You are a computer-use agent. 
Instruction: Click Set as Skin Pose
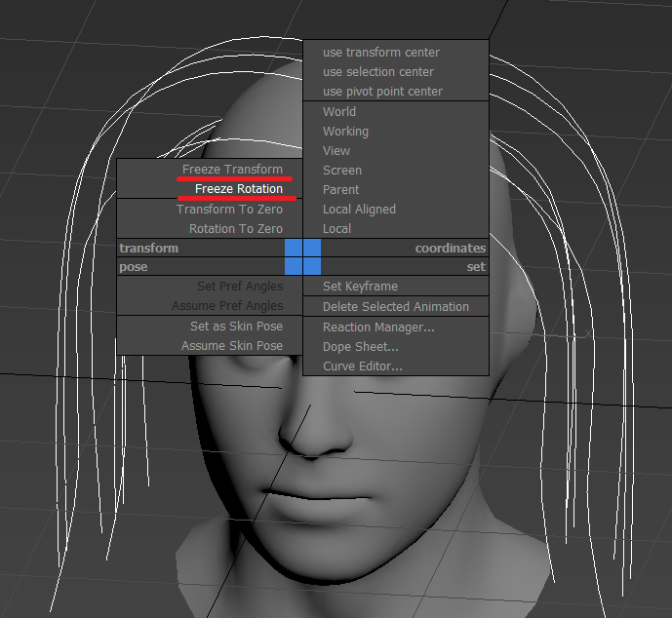236,327
